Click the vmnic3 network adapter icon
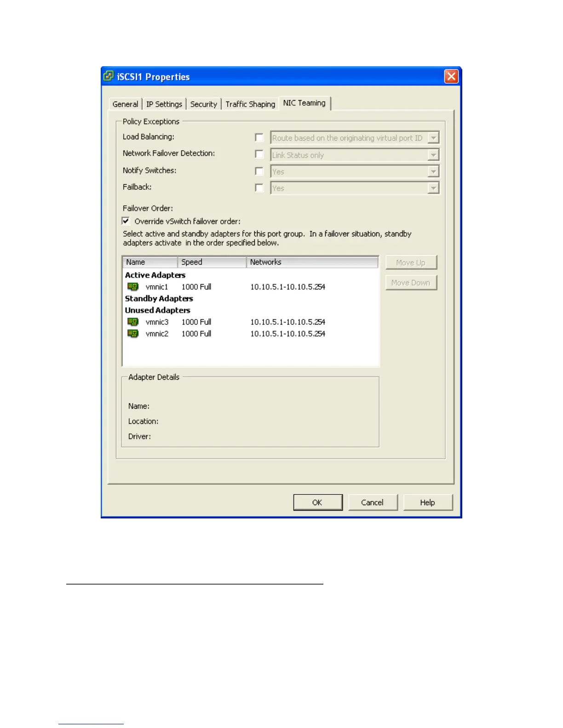This screenshot has height=728, width=563. 133,322
